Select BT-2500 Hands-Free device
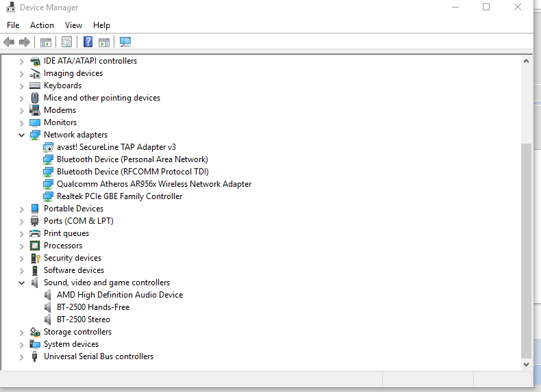 point(93,307)
